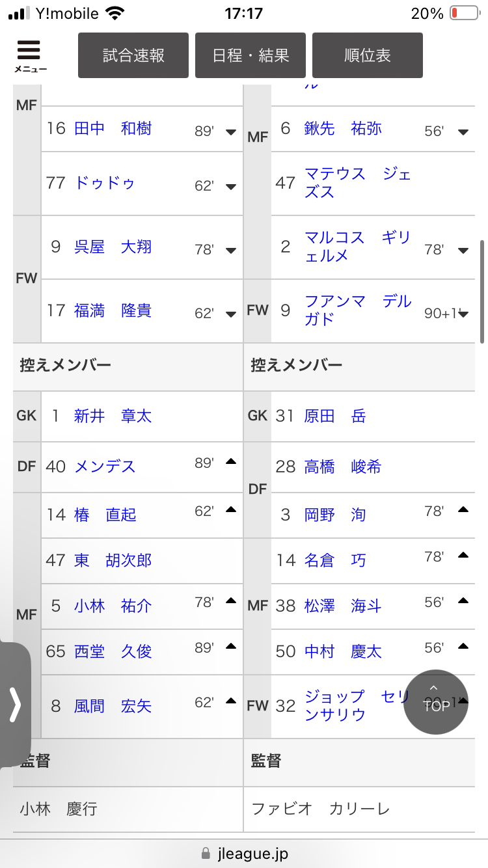488x868 pixels.
Task: Switch to 日程・結果 tab
Action: click(x=251, y=55)
